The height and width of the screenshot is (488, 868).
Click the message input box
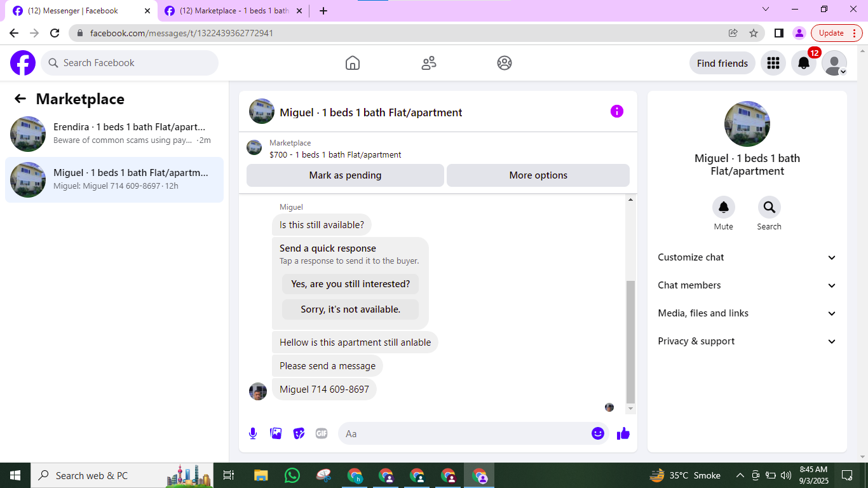pyautogui.click(x=473, y=433)
